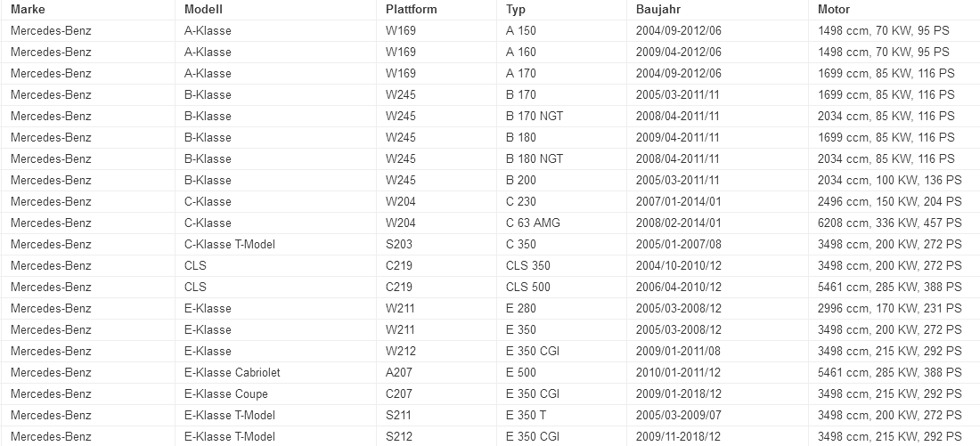Select the Baujahr column header
Image resolution: width=980 pixels, height=446 pixels.
point(659,9)
